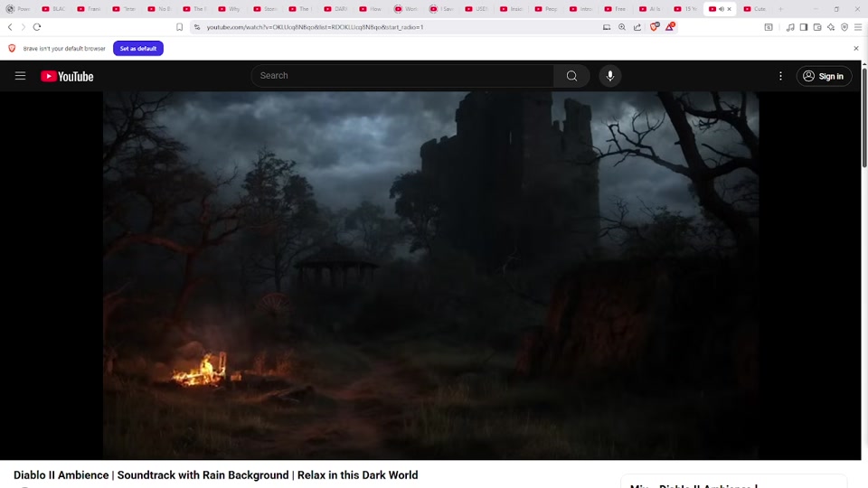Open Brave Shields lion icon

(x=654, y=27)
